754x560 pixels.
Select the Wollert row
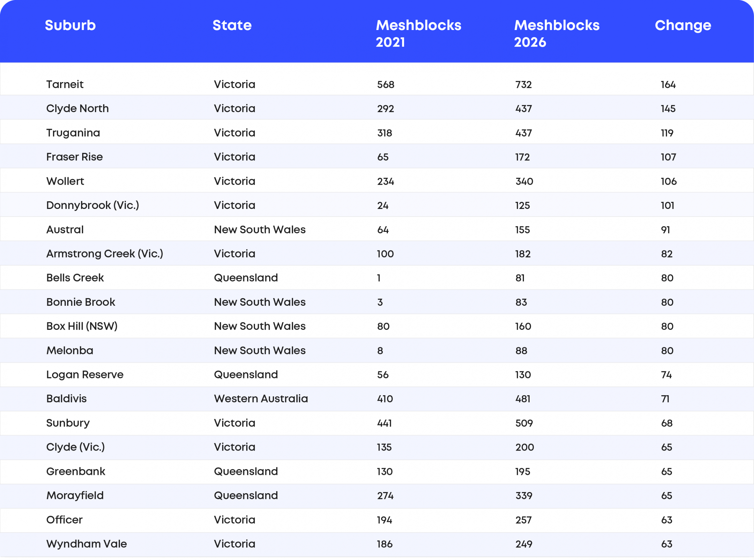click(x=377, y=181)
